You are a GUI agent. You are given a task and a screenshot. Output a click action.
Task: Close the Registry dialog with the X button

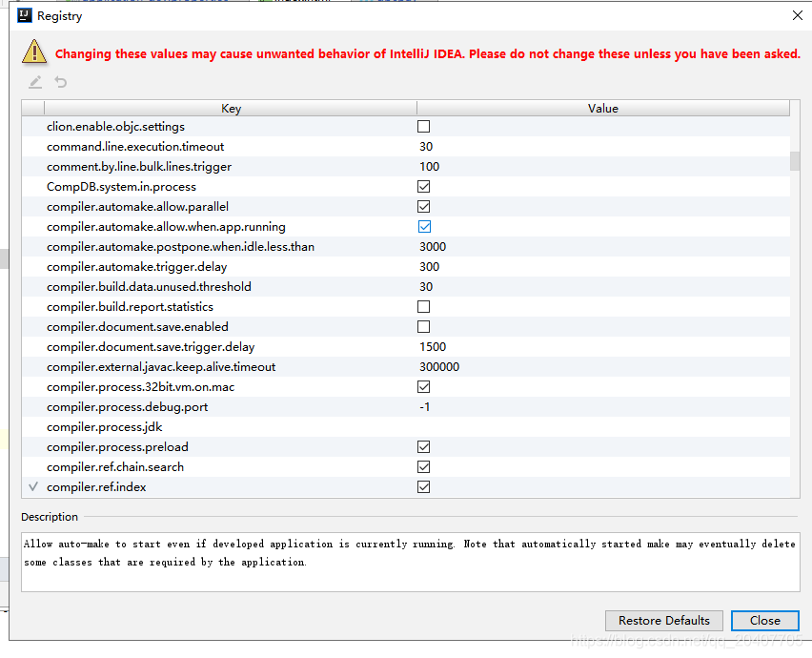pyautogui.click(x=798, y=15)
